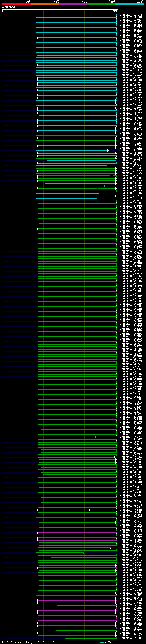The width and height of the screenshot is (146, 644).
Task: Open the UniRef100_A5C5L8 entry
Action: (x=131, y=100)
